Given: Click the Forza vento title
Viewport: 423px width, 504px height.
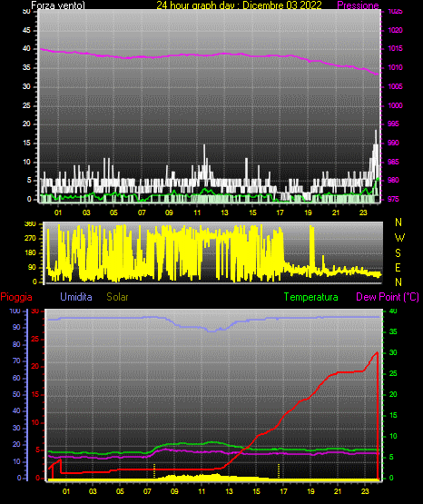Looking at the screenshot, I should tap(58, 5).
